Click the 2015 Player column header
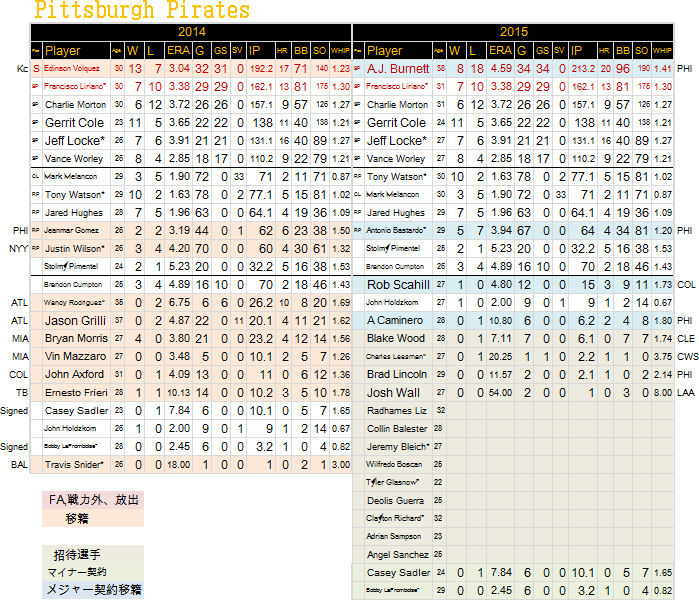 pos(384,51)
